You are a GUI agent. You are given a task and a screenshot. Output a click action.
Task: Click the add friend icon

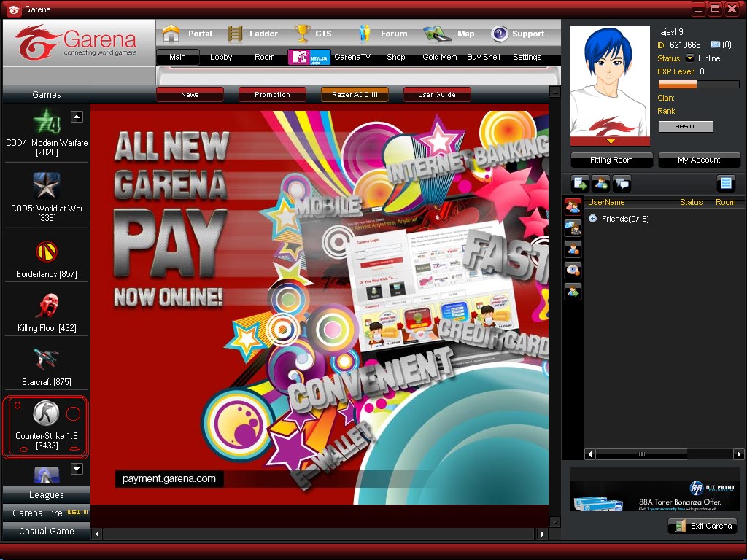pos(601,183)
